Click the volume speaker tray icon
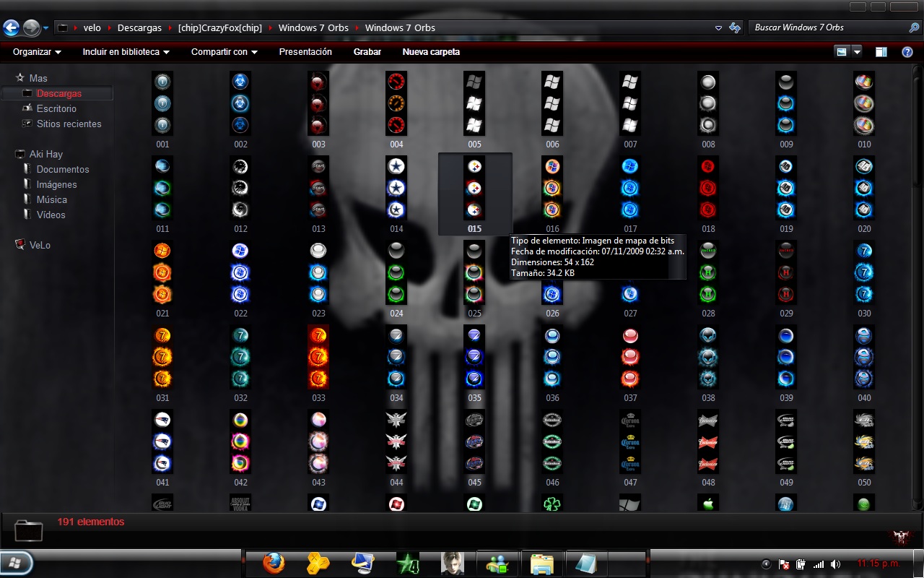The height and width of the screenshot is (578, 924). click(835, 564)
